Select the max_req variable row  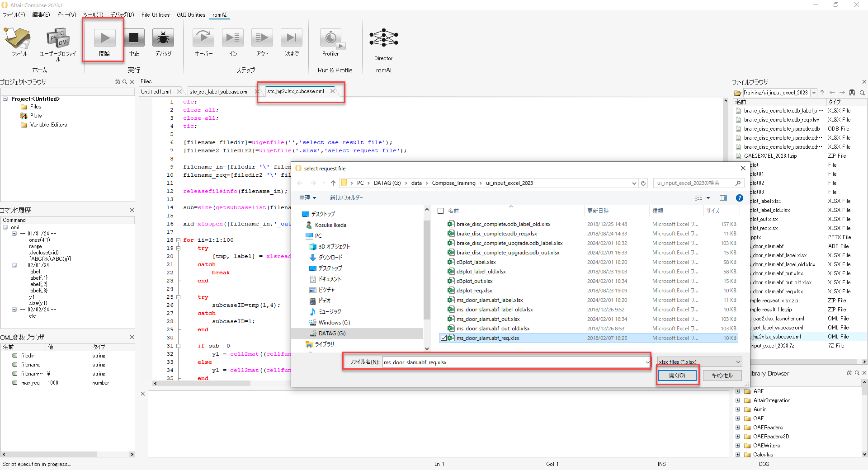pyautogui.click(x=68, y=383)
